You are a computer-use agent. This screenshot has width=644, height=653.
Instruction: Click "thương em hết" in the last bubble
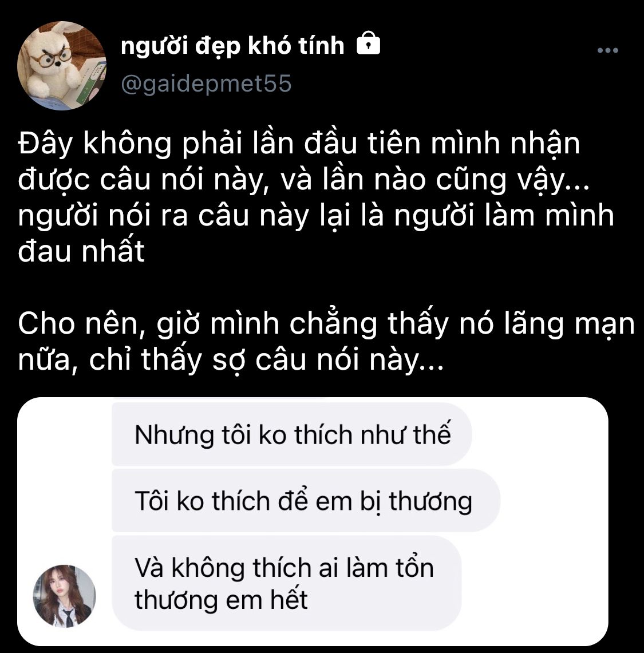tap(221, 600)
